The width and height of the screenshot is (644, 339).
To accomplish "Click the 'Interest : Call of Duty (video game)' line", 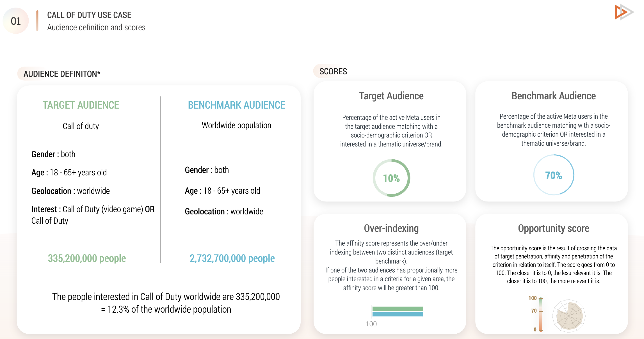I will pyautogui.click(x=93, y=209).
